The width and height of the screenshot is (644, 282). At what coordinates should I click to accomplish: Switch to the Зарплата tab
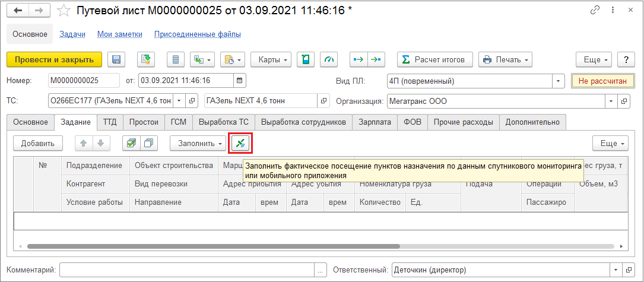click(375, 122)
